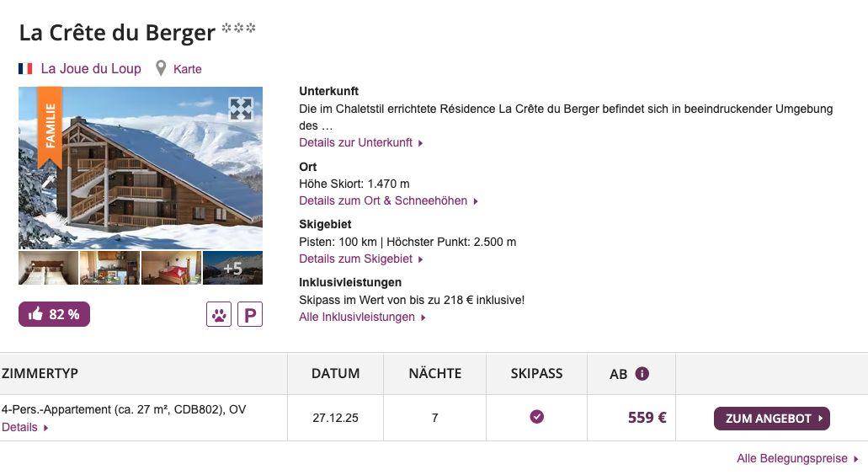This screenshot has height=475, width=868.
Task: Click the 82 % thumbs-up rating badge
Action: pos(55,314)
